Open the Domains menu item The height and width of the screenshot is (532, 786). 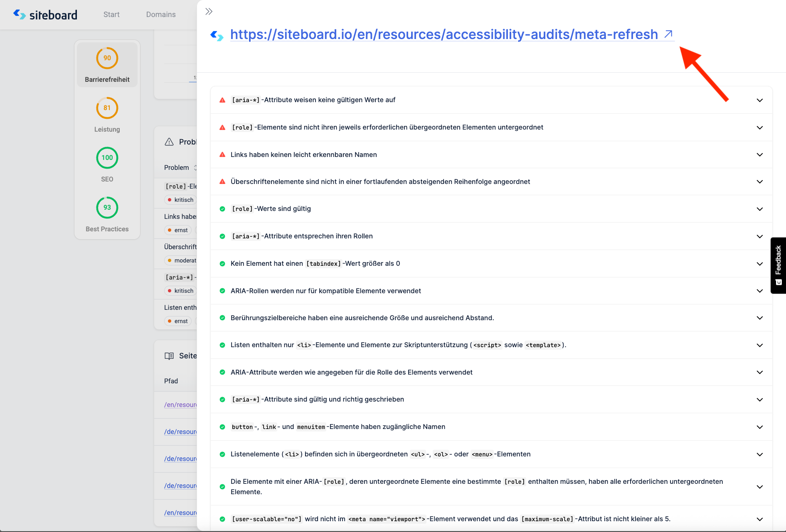(x=161, y=15)
